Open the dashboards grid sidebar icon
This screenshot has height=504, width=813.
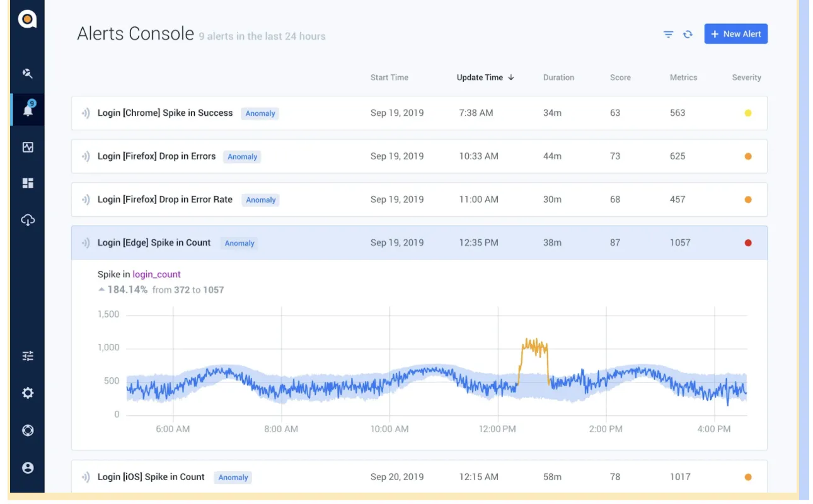(28, 183)
